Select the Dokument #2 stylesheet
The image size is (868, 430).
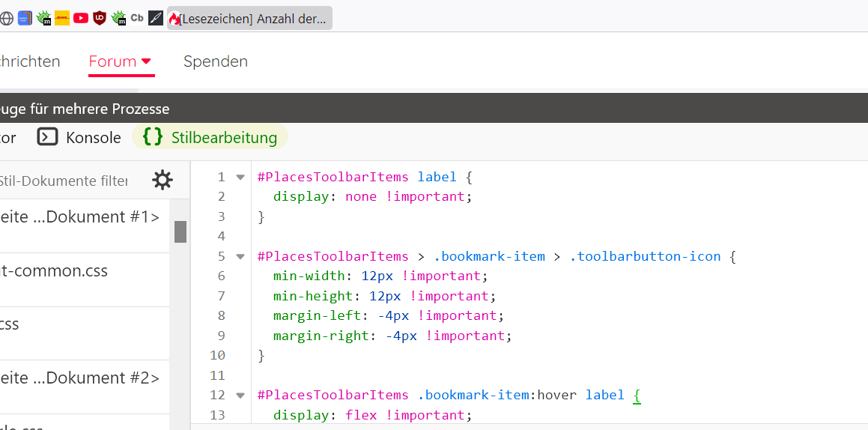[80, 378]
